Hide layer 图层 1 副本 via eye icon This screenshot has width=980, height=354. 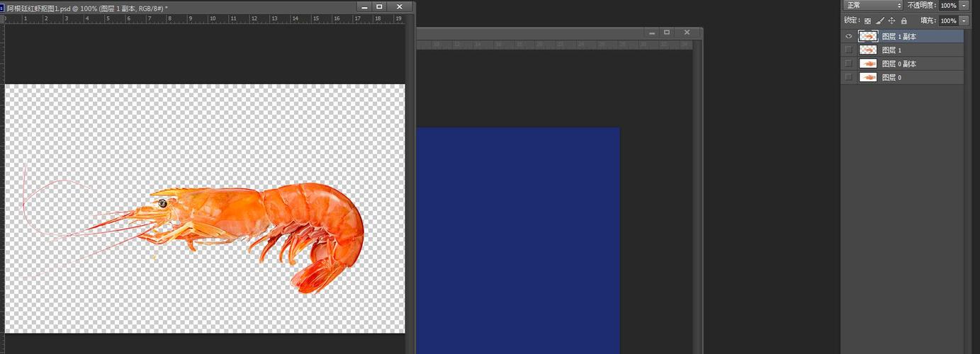(x=848, y=36)
